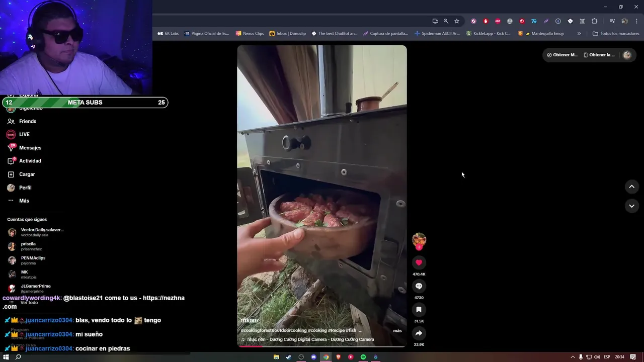644x362 pixels.
Task: Open the Spiderman ASCII Ar... bookmark
Action: pyautogui.click(x=437, y=34)
